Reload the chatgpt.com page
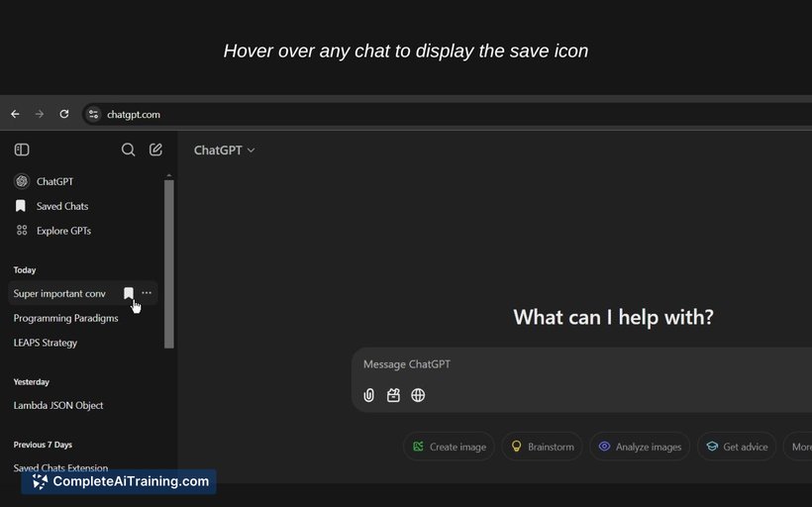The height and width of the screenshot is (507, 812). coord(64,114)
